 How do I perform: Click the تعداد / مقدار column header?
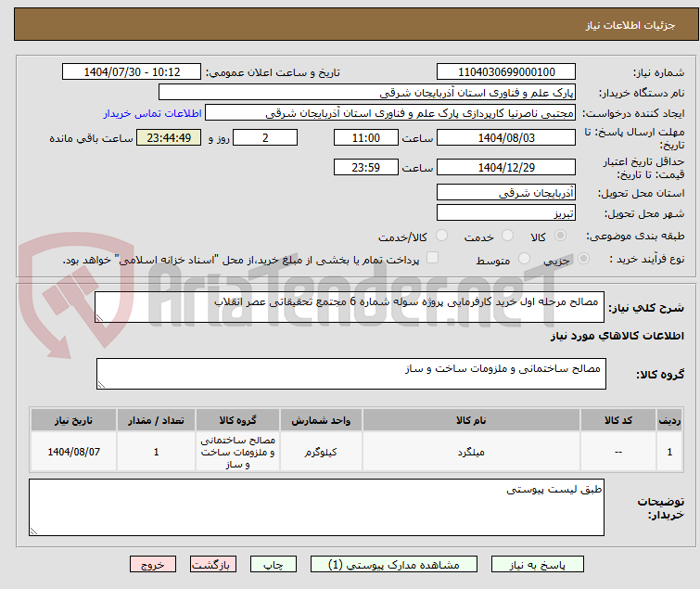(x=156, y=420)
